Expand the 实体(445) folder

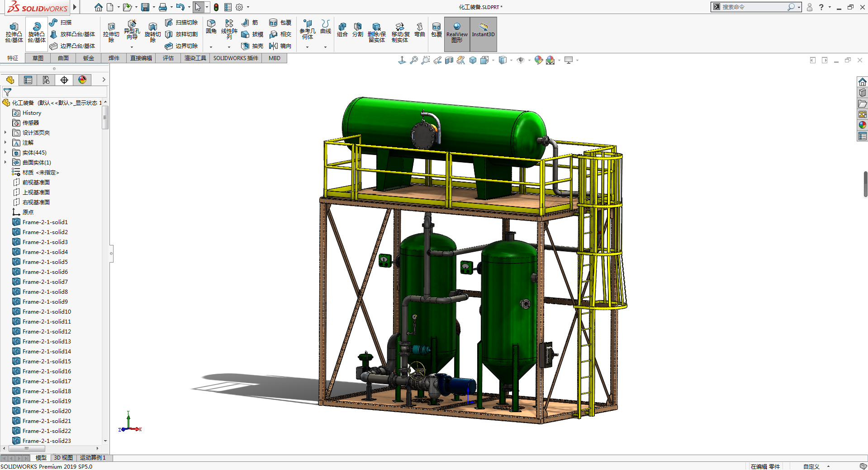point(5,153)
